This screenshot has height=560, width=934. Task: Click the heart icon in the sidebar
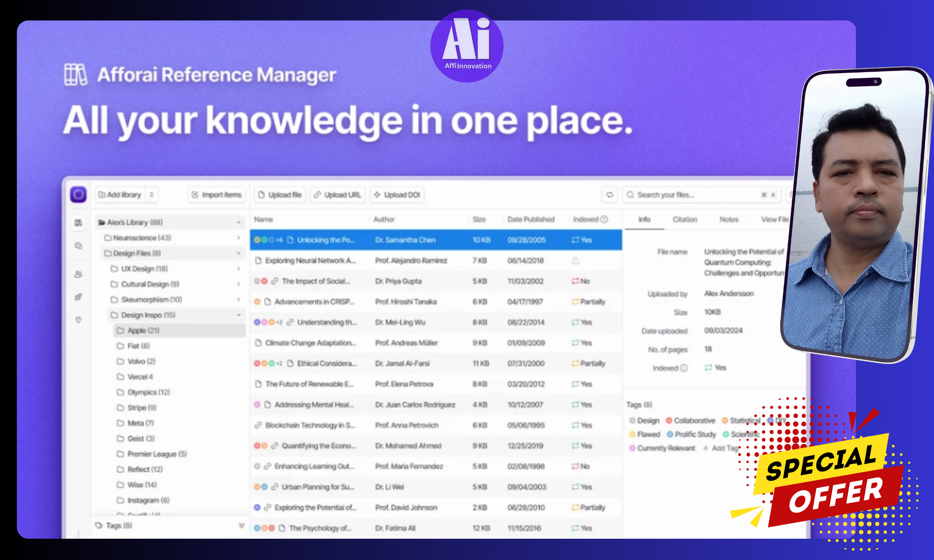pyautogui.click(x=78, y=320)
